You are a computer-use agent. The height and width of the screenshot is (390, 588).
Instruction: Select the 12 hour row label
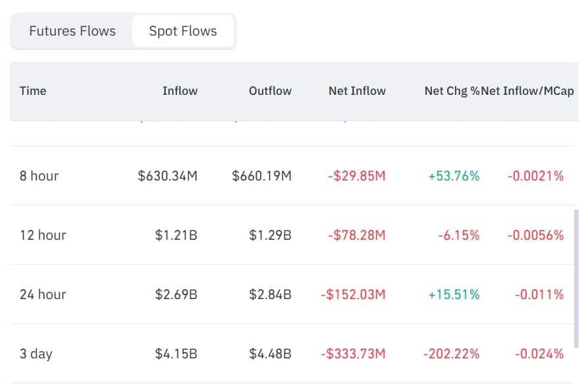43,235
